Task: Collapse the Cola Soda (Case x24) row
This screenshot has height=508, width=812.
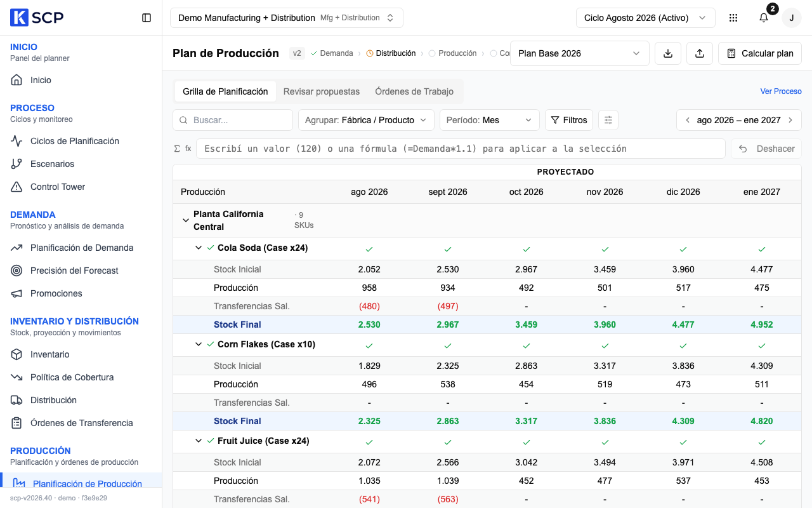Action: [x=199, y=248]
